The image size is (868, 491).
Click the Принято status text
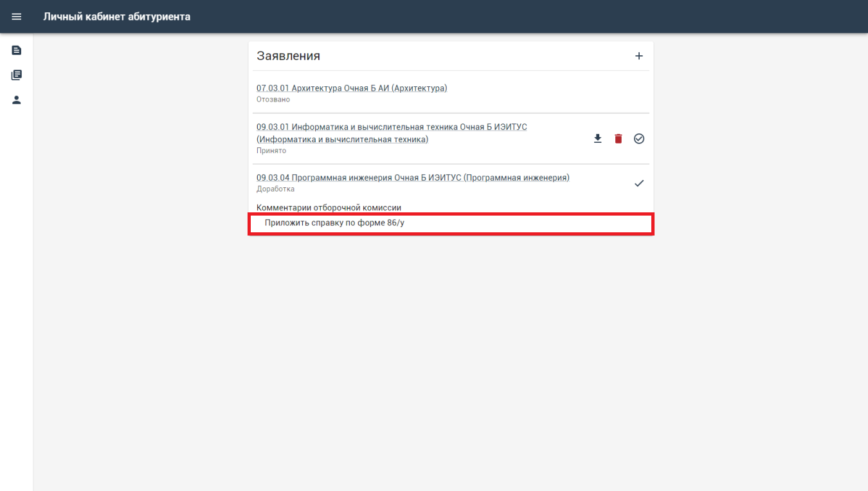[x=271, y=151]
